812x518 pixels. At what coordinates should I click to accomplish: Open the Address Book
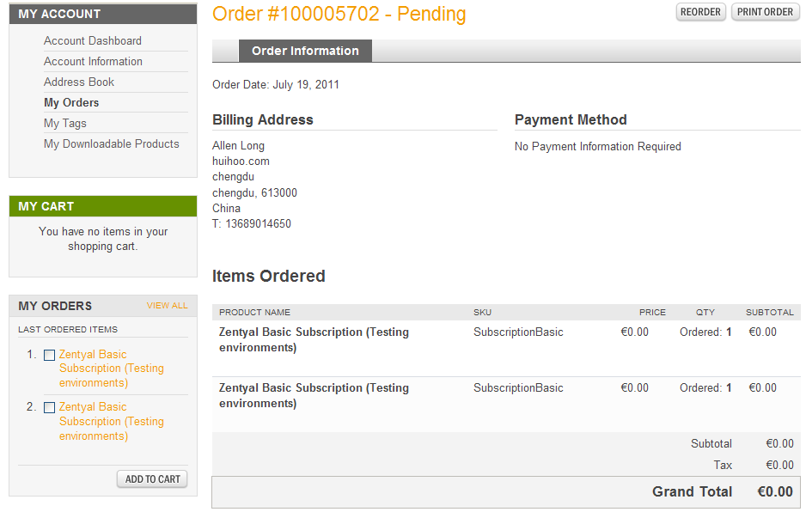79,82
